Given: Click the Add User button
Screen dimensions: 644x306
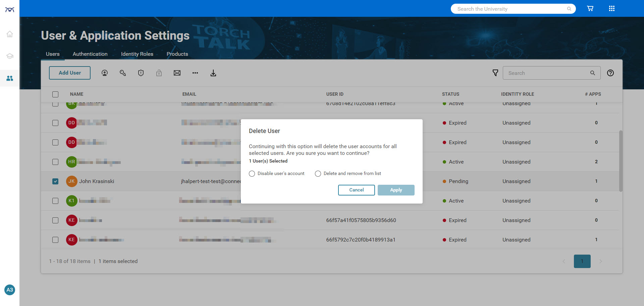Looking at the screenshot, I should [x=70, y=73].
